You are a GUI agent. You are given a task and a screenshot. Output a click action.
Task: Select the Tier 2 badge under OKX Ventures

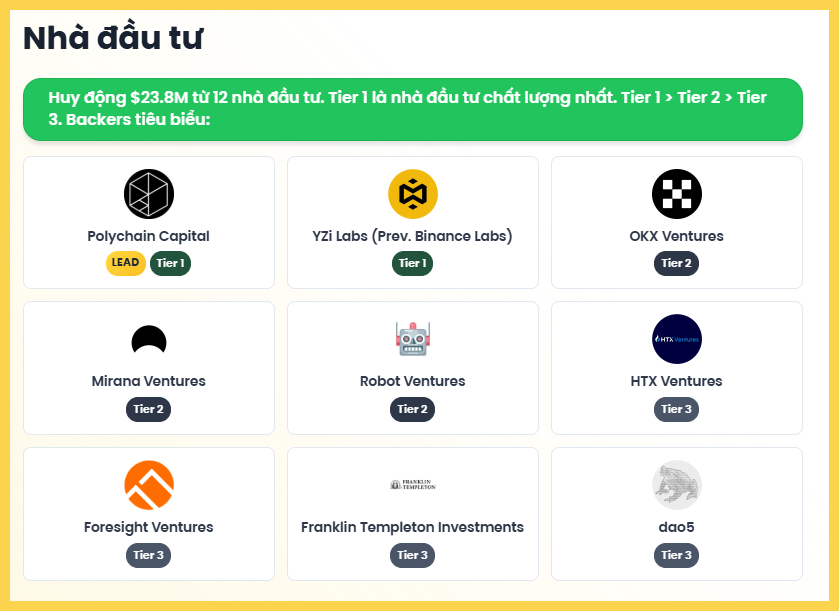pyautogui.click(x=676, y=263)
